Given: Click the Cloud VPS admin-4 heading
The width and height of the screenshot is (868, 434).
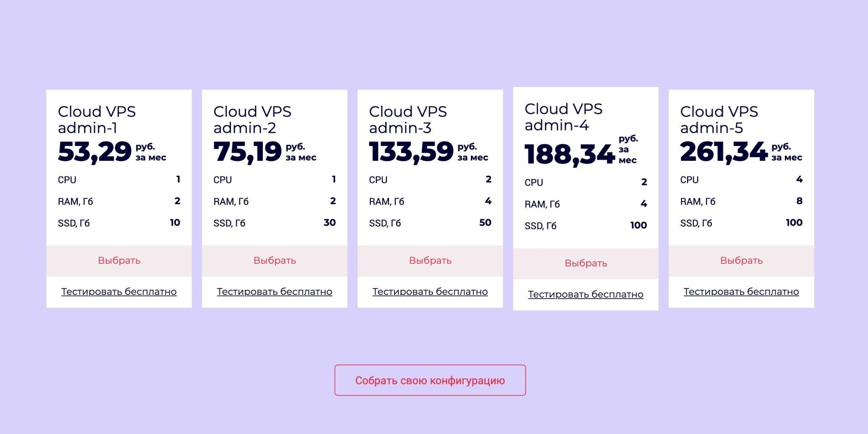Looking at the screenshot, I should point(563,117).
